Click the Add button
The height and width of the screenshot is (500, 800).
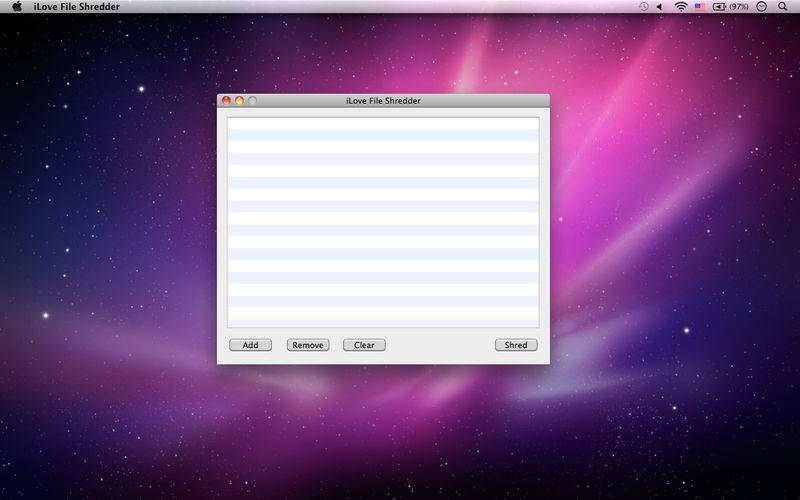[250, 345]
